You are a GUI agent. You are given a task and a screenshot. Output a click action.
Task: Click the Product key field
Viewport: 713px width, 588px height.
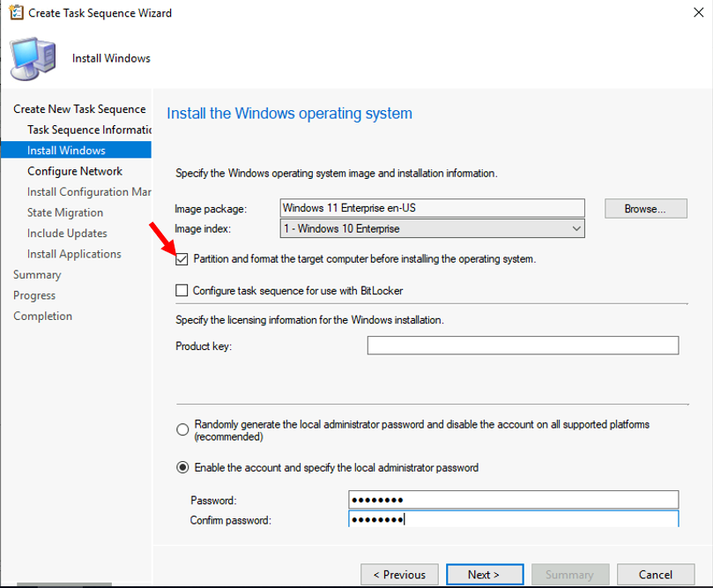click(x=523, y=346)
